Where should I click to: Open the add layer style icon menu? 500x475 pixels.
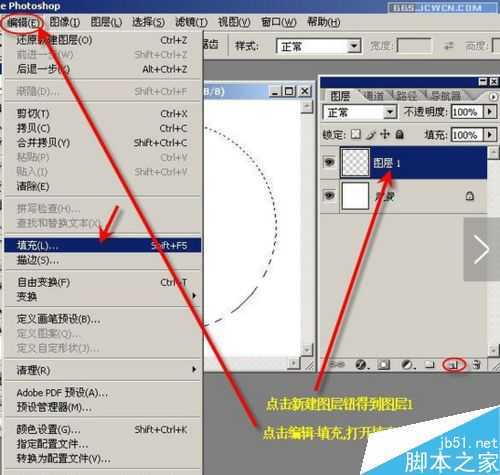point(362,365)
